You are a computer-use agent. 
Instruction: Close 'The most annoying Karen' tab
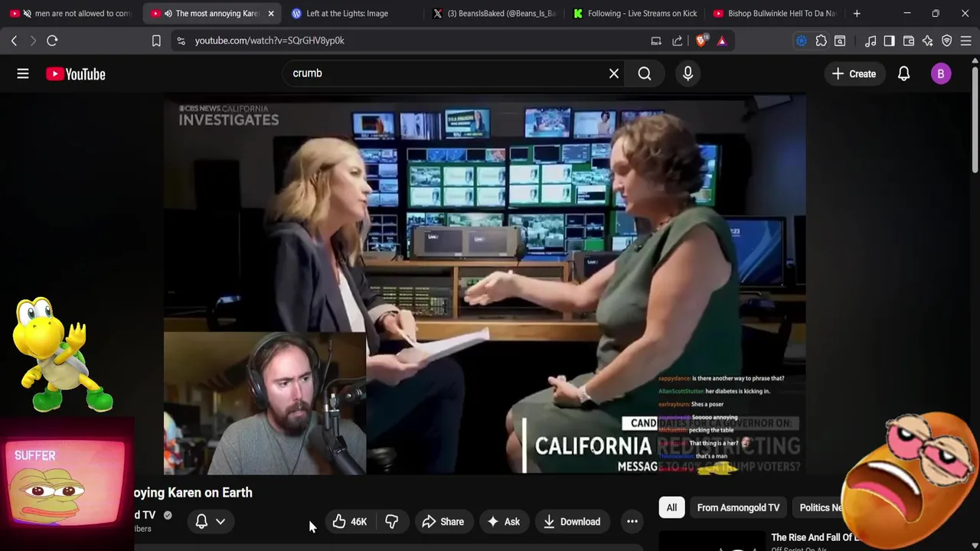click(270, 13)
